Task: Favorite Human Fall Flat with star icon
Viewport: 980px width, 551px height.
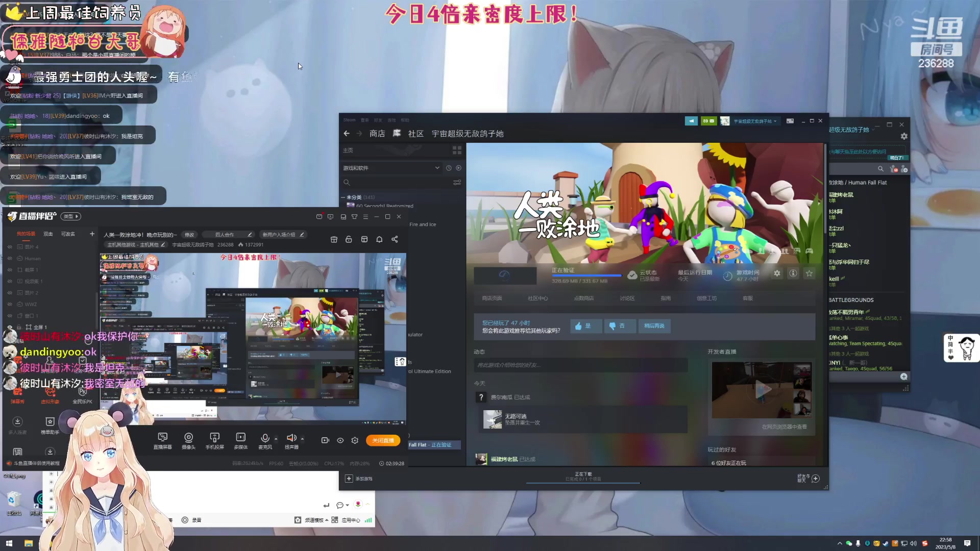Action: click(x=809, y=273)
